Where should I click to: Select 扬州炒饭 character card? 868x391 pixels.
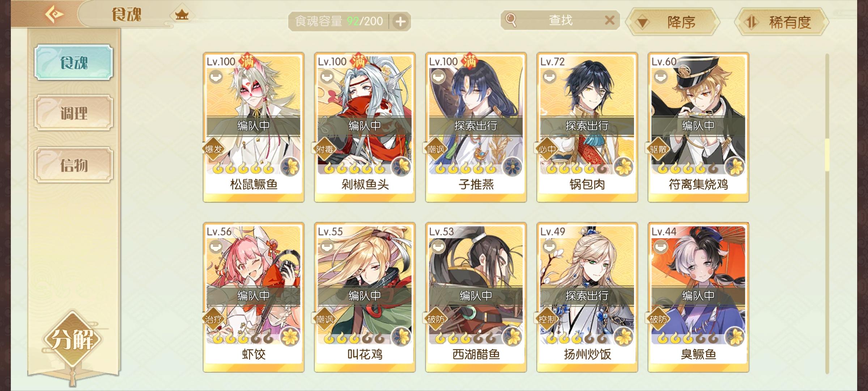pyautogui.click(x=587, y=298)
